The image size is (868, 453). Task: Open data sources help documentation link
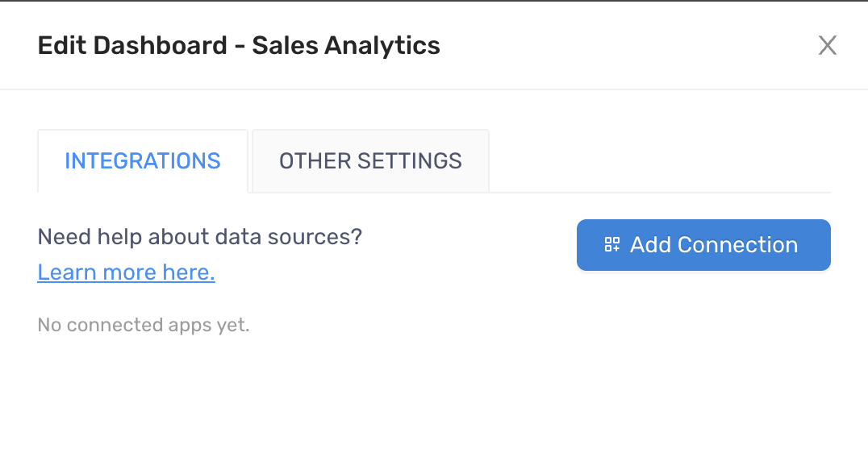coord(126,272)
